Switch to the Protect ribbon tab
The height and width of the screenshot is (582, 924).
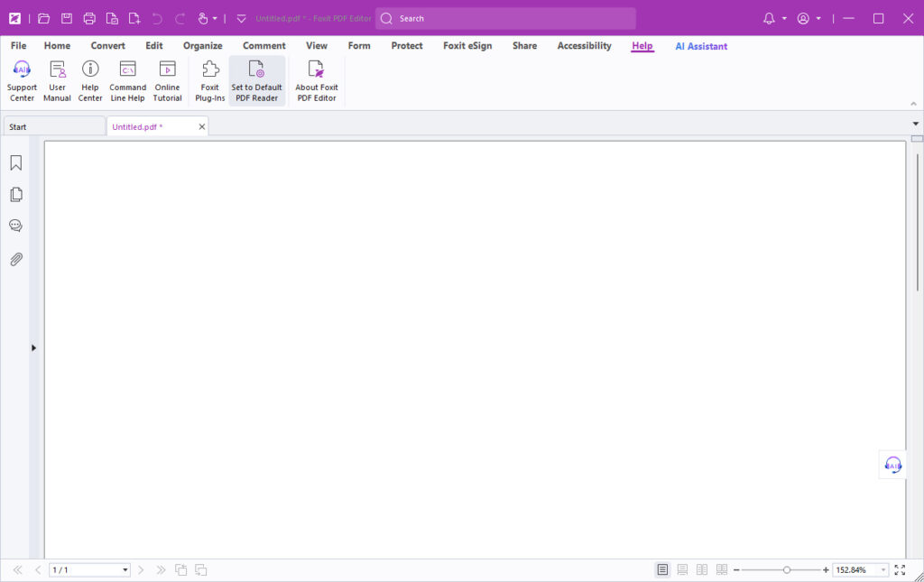click(x=407, y=46)
